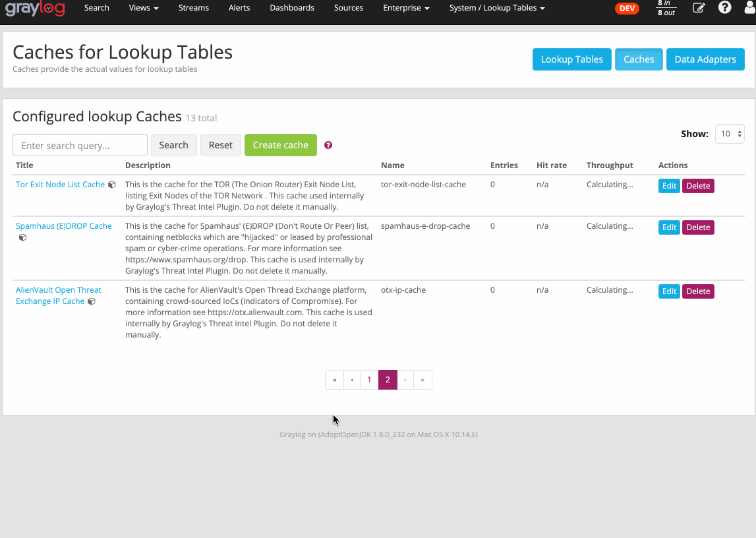The height and width of the screenshot is (538, 756).
Task: Edit the AlienVault otx-ip-cache entry
Action: click(x=669, y=291)
